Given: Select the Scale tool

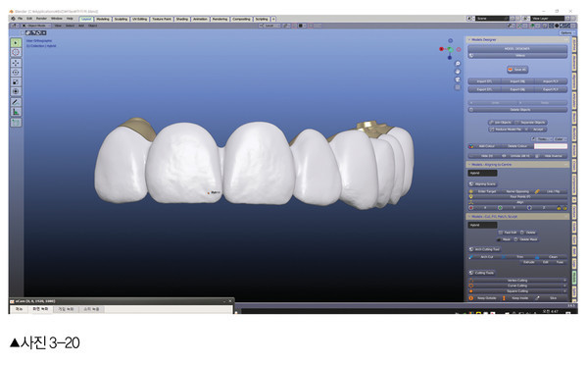Looking at the screenshot, I should click(x=16, y=81).
